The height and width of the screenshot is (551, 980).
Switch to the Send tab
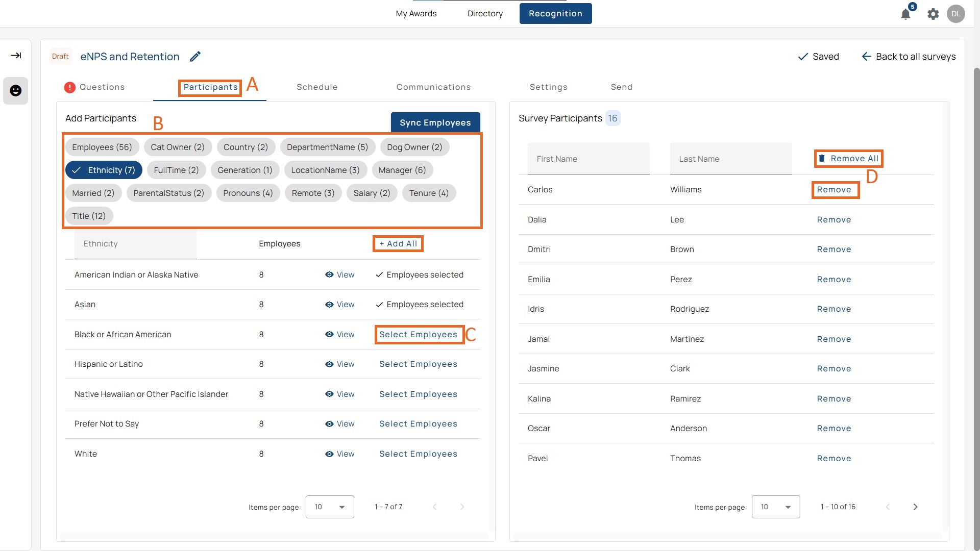[621, 87]
